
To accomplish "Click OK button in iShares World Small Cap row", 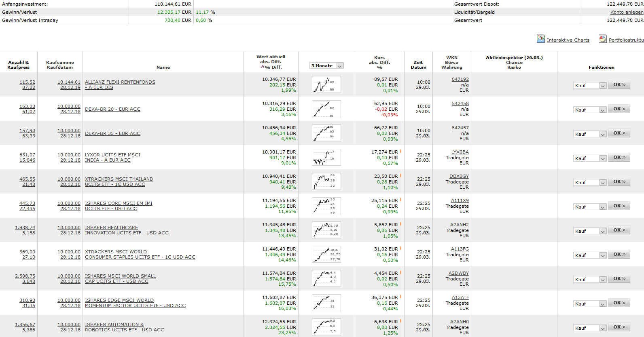I will point(619,279).
